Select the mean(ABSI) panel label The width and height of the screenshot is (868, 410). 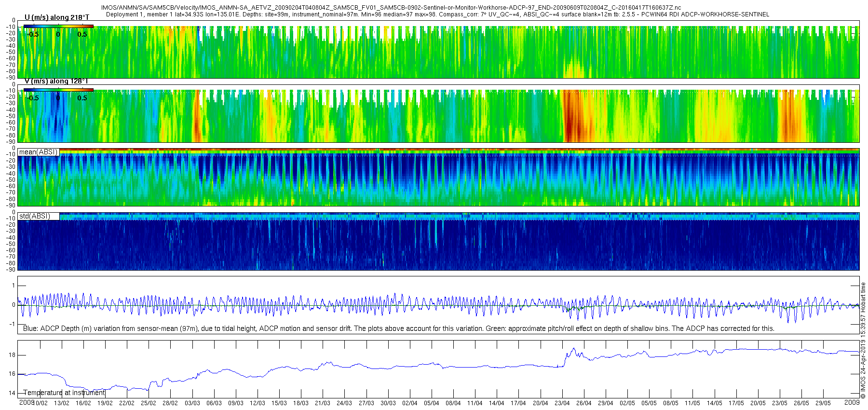(39, 152)
